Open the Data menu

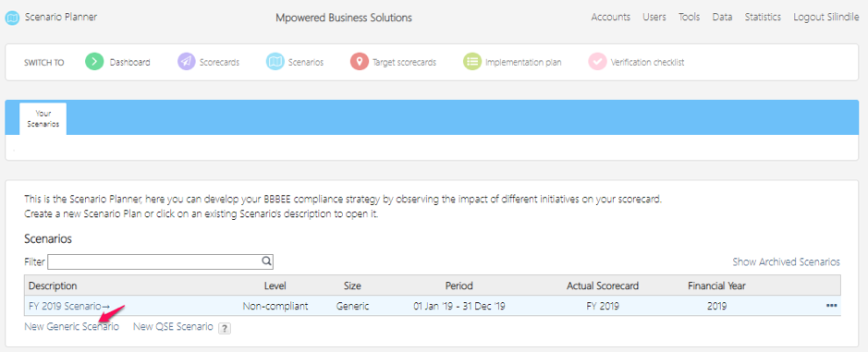coord(723,18)
